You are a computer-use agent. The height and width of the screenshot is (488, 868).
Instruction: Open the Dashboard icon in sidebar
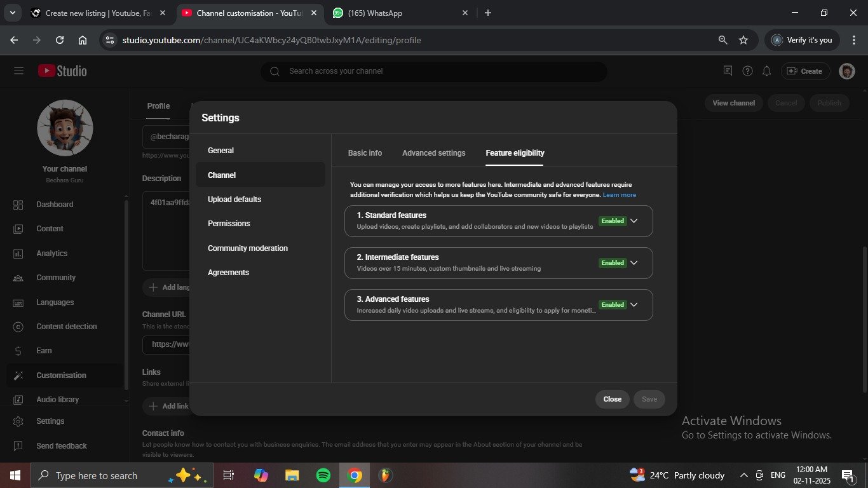(18, 205)
